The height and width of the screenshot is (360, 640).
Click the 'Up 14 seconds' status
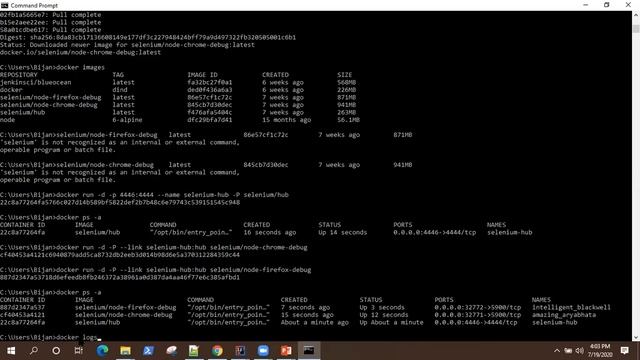343,232
